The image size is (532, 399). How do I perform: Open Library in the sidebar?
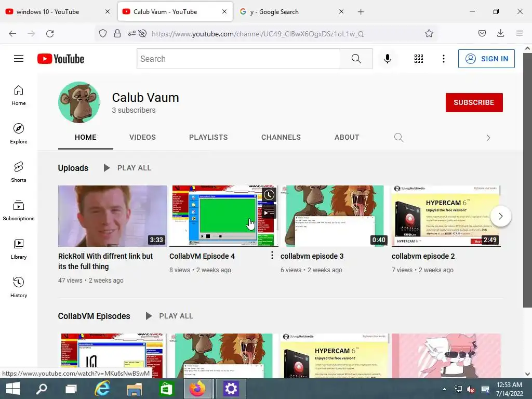(x=19, y=249)
